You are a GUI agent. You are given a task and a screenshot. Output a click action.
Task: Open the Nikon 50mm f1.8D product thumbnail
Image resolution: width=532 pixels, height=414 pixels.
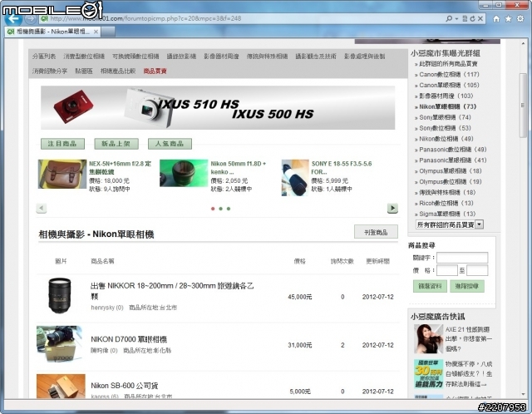pos(184,173)
